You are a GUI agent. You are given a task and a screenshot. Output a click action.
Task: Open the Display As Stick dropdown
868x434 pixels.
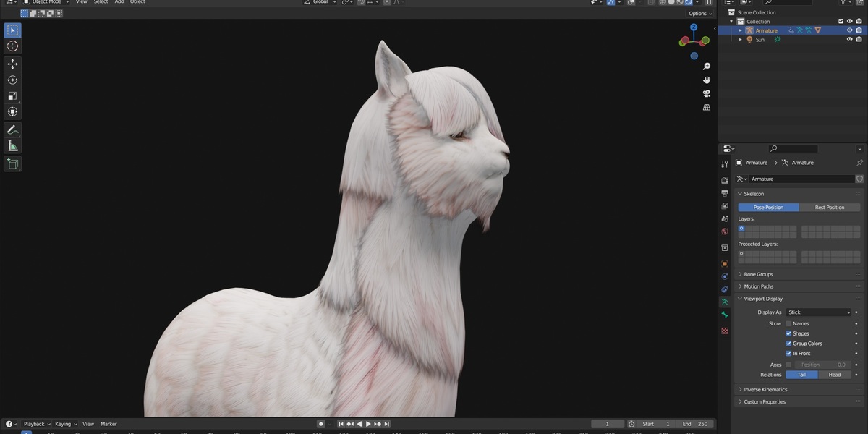pyautogui.click(x=819, y=312)
